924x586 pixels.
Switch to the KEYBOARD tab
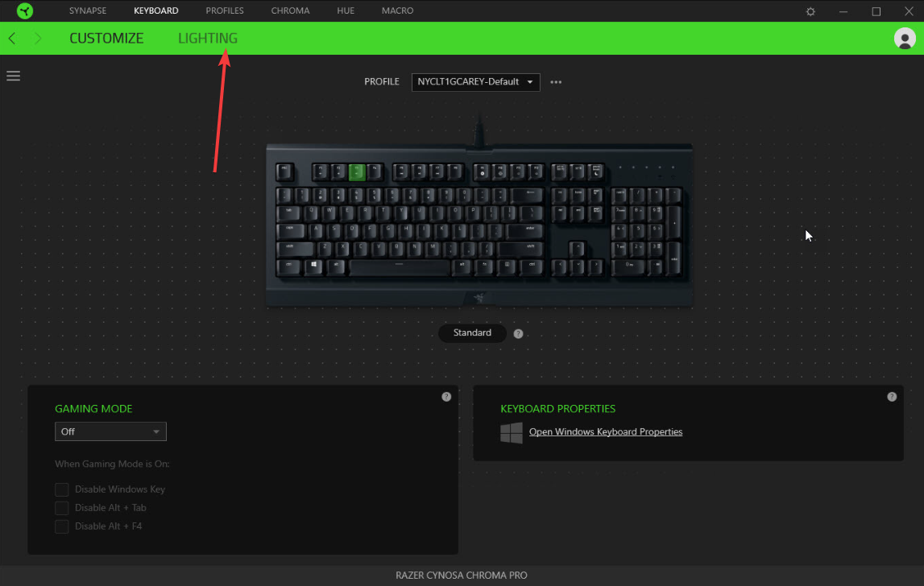(156, 10)
